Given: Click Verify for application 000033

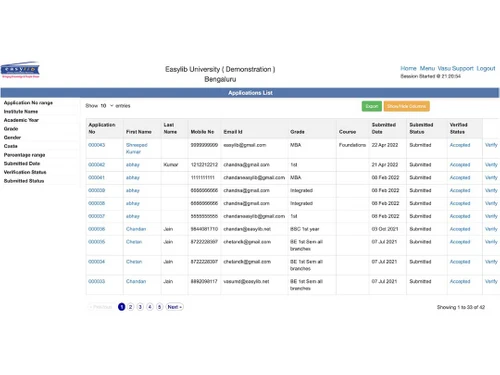Looking at the screenshot, I should pos(491,281).
